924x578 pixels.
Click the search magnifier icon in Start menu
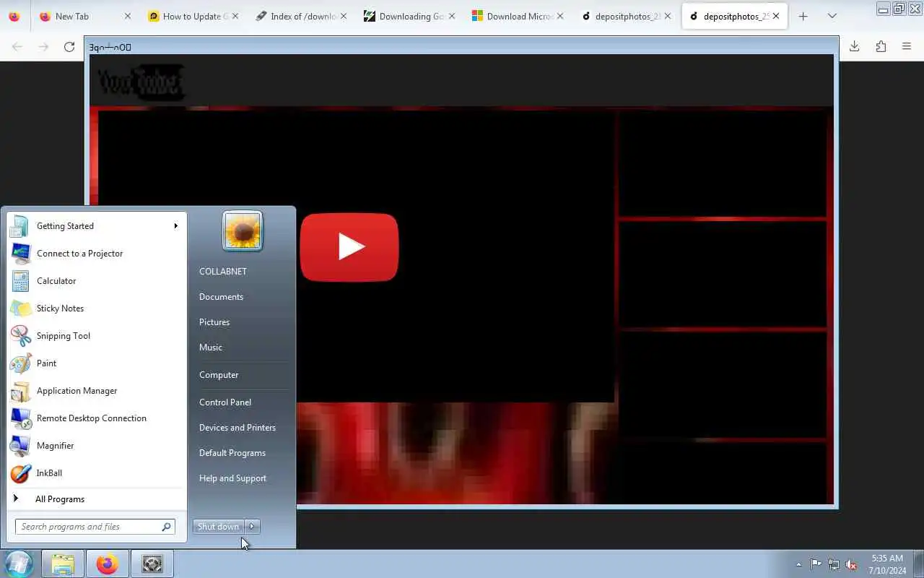[x=166, y=527]
